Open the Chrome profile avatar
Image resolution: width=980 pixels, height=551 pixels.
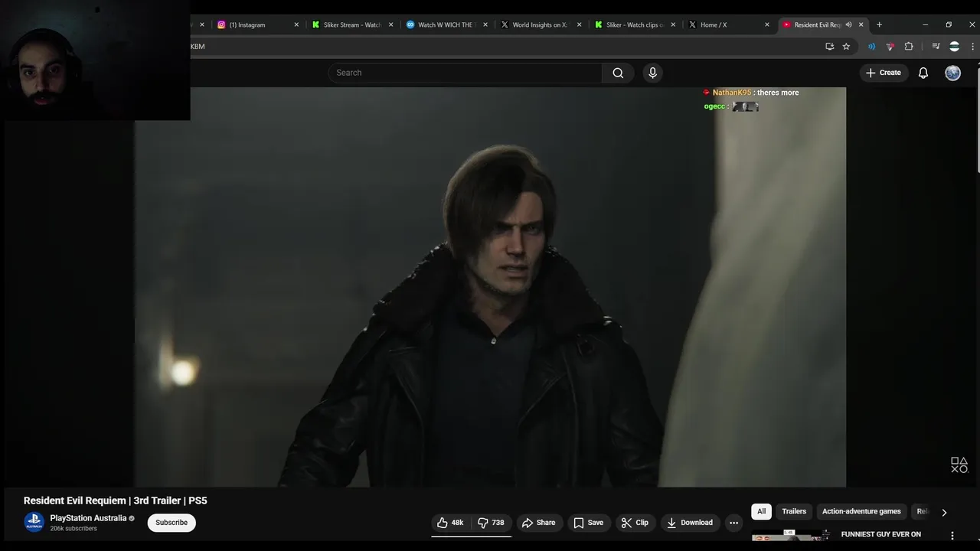[x=954, y=47]
